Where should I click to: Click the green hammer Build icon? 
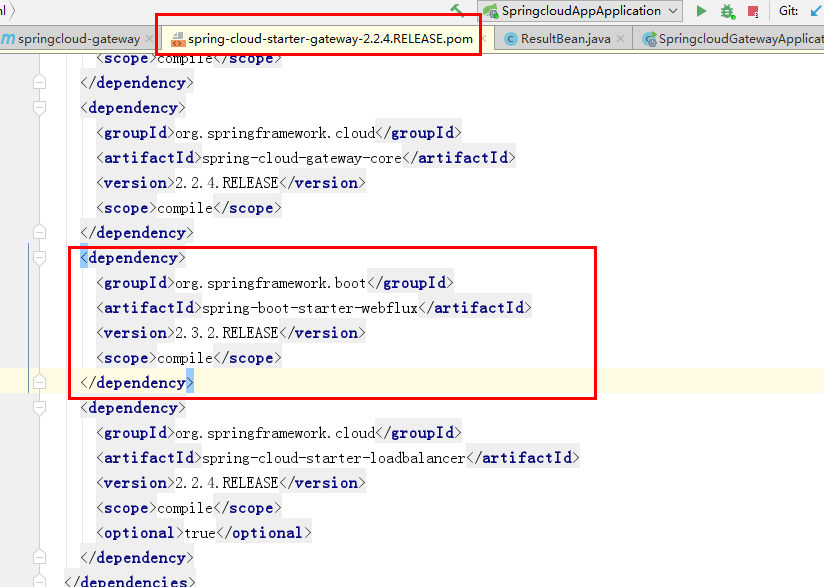pos(457,10)
